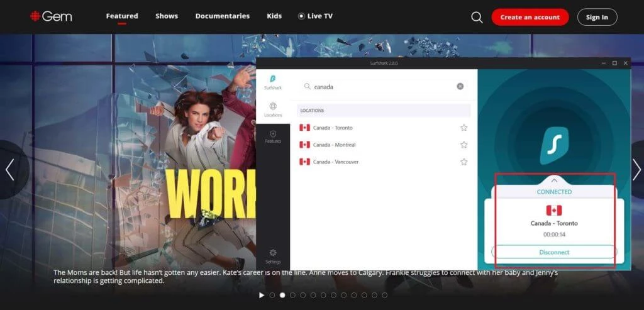Open the Surfshark logo sidebar item
The image size is (644, 310).
pyautogui.click(x=273, y=82)
